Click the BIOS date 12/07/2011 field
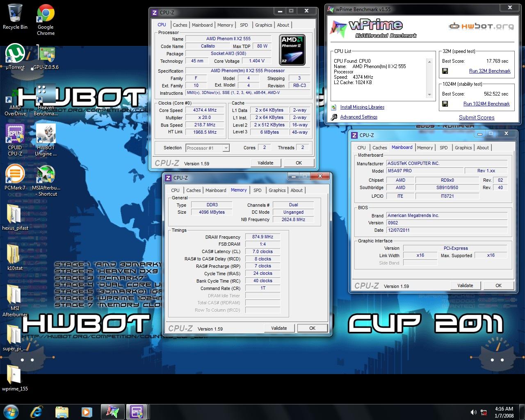 coord(447,230)
